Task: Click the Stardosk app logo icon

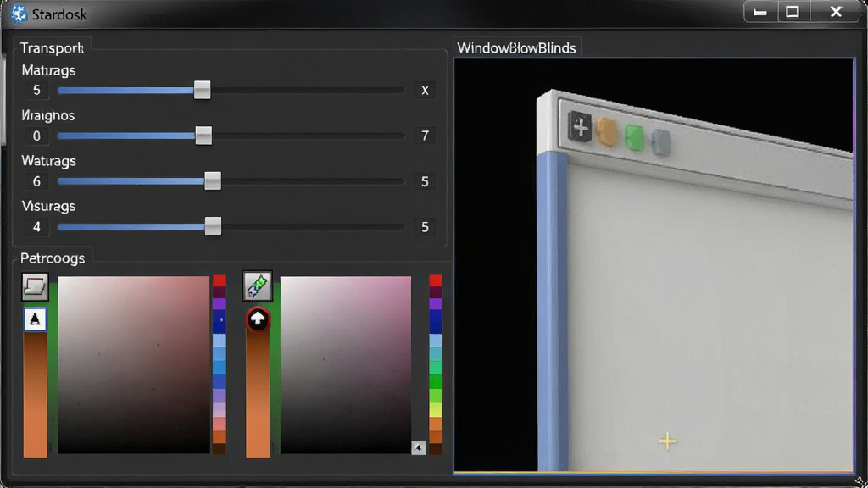Action: coord(19,14)
